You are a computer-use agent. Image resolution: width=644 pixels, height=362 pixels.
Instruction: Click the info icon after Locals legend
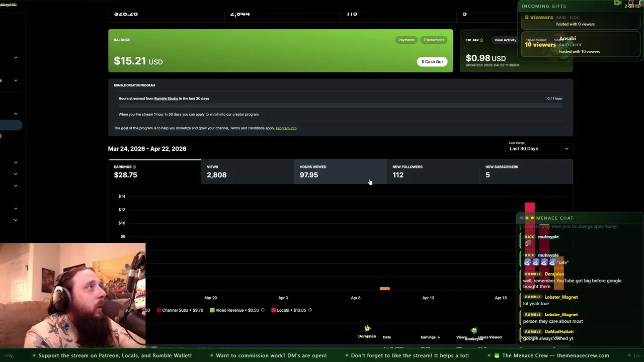click(x=310, y=310)
